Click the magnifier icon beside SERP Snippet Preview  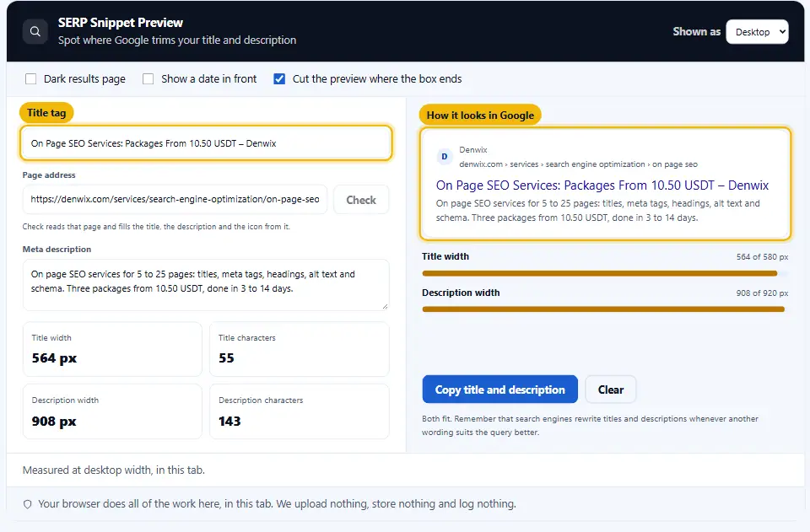[35, 31]
